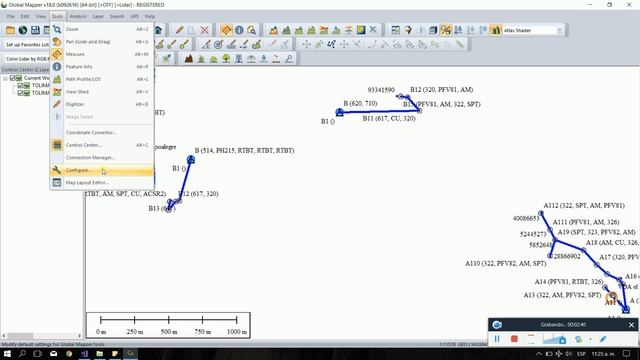The width and height of the screenshot is (640, 360).
Task: Click the brown mountain Lidar icon
Action: 189,59
